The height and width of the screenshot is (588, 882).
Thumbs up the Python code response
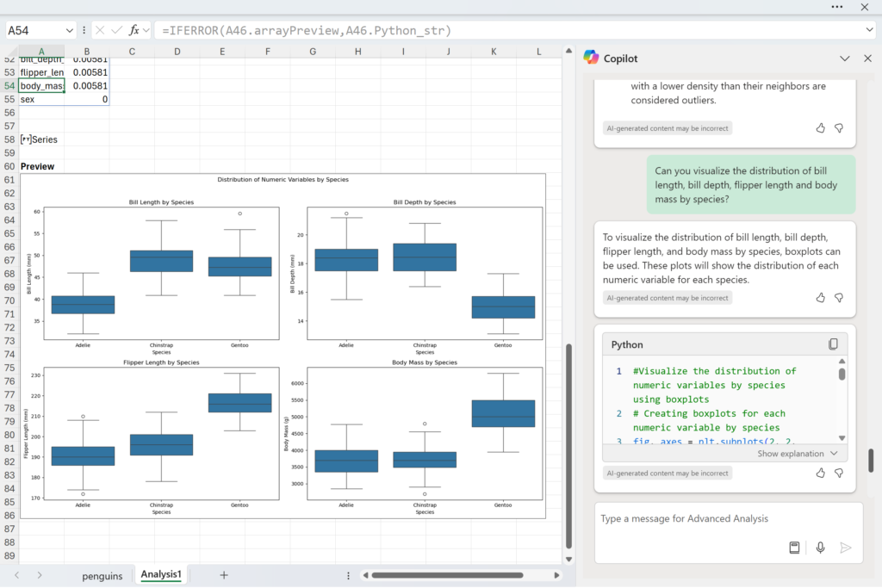tap(820, 473)
